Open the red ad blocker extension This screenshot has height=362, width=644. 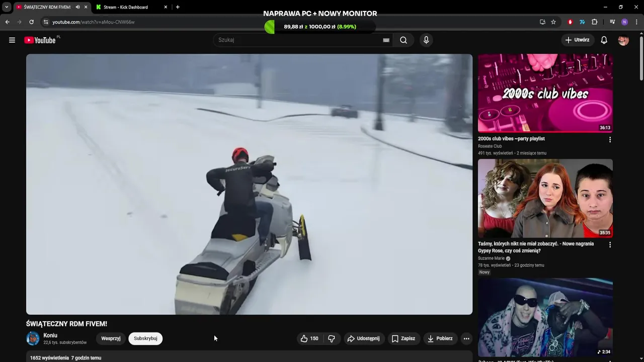pos(570,22)
